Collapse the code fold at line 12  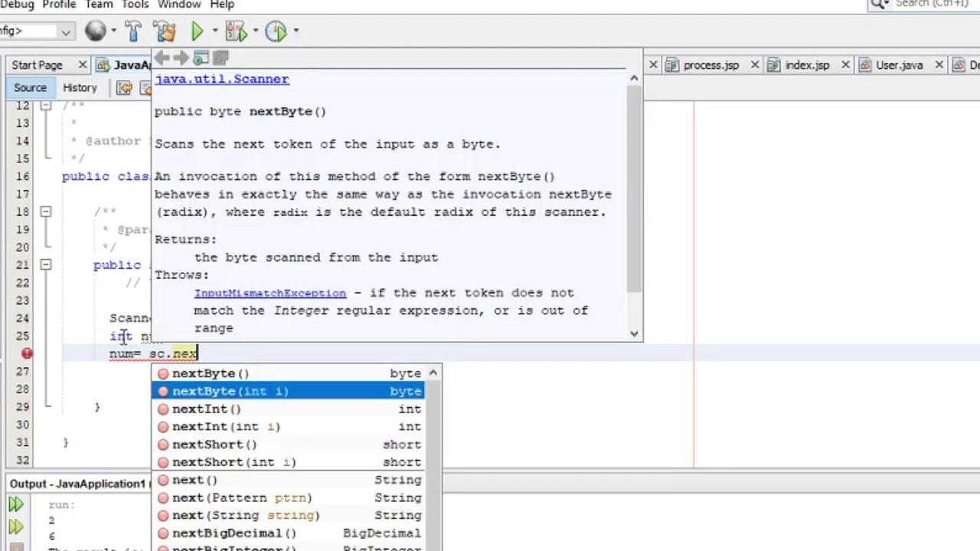(x=45, y=106)
